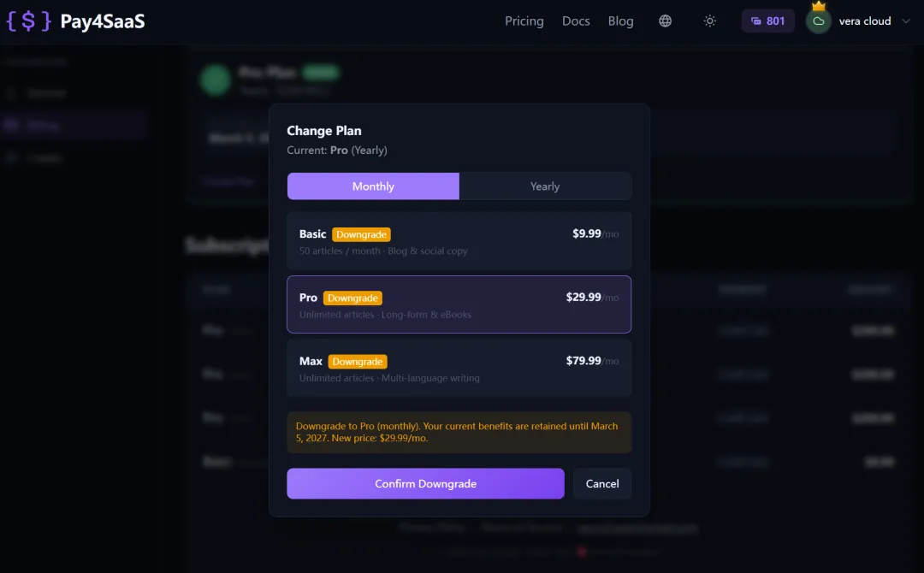Choose the Max plan option
The height and width of the screenshot is (573, 924).
pos(459,368)
